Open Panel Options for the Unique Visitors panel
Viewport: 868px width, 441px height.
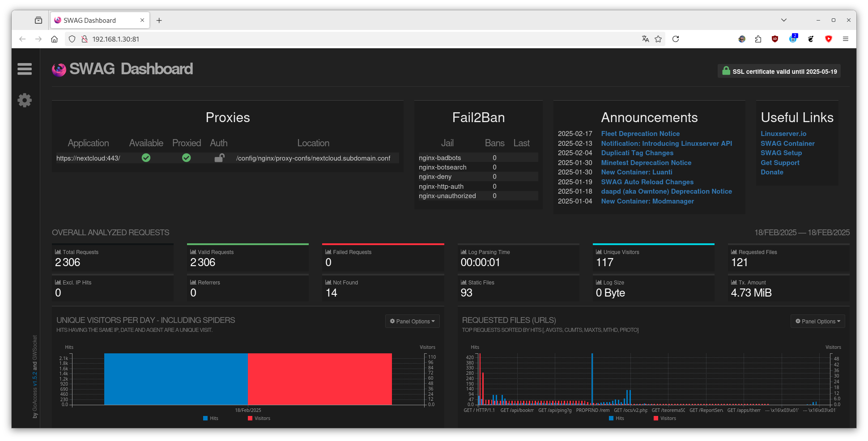pos(413,321)
